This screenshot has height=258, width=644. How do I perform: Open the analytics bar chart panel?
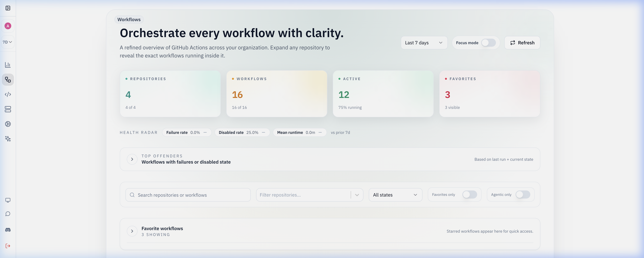8,65
